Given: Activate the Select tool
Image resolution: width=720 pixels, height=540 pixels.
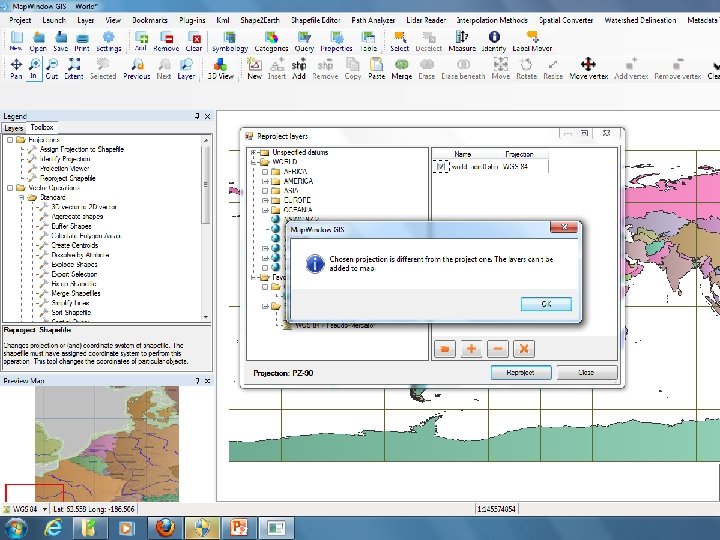Looking at the screenshot, I should [399, 41].
